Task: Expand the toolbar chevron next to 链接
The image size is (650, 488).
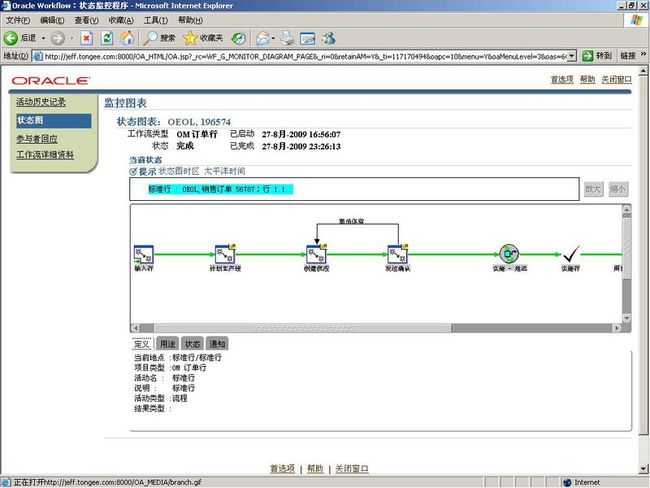Action: 643,55
